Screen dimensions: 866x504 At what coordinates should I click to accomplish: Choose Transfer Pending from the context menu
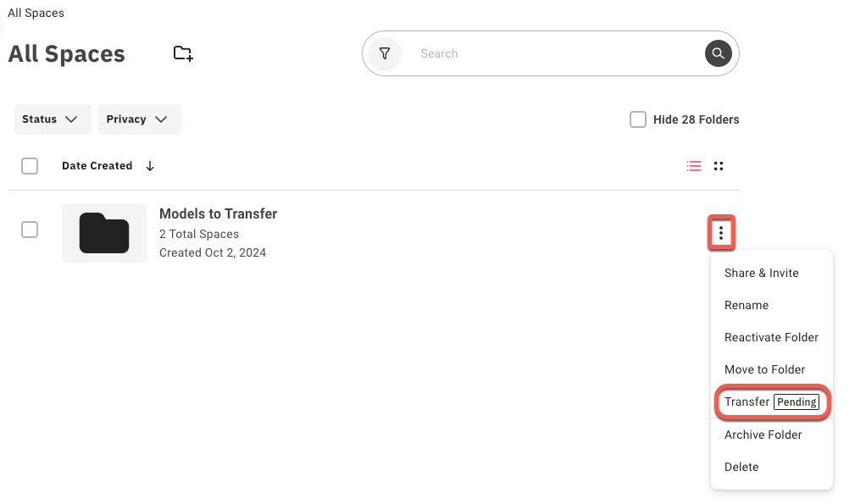[x=771, y=402]
